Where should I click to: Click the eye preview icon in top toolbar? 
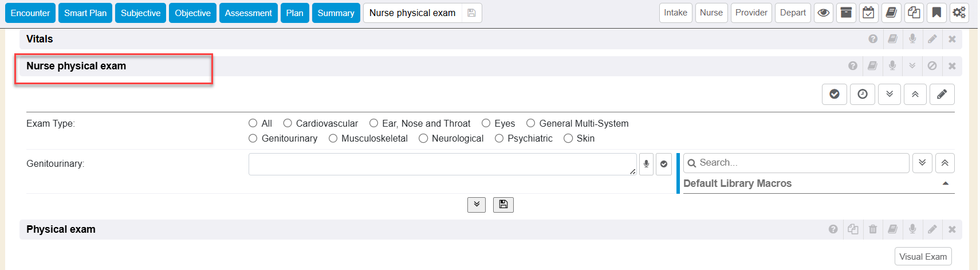[x=824, y=13]
